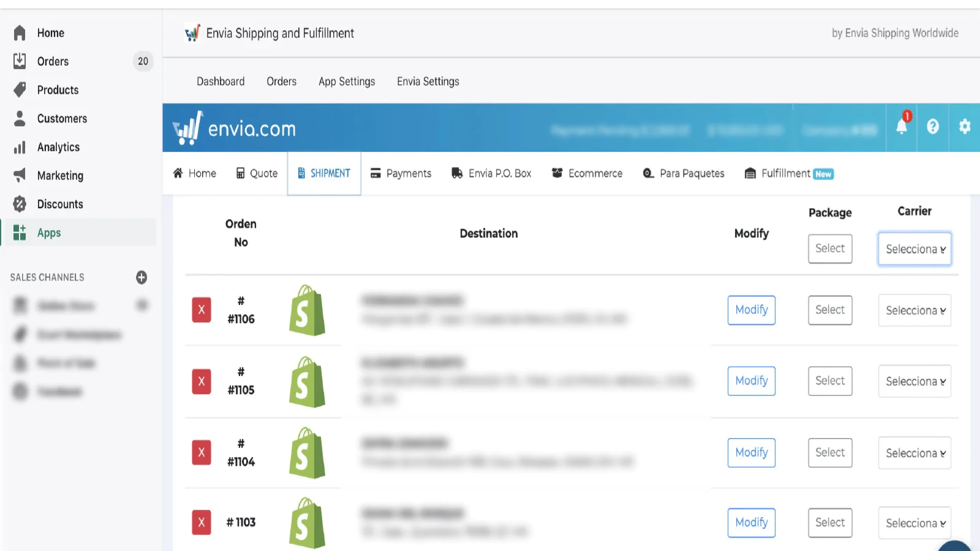Viewport: 980px width, 551px height.
Task: Open the Fulfillment New menu item
Action: (x=789, y=173)
